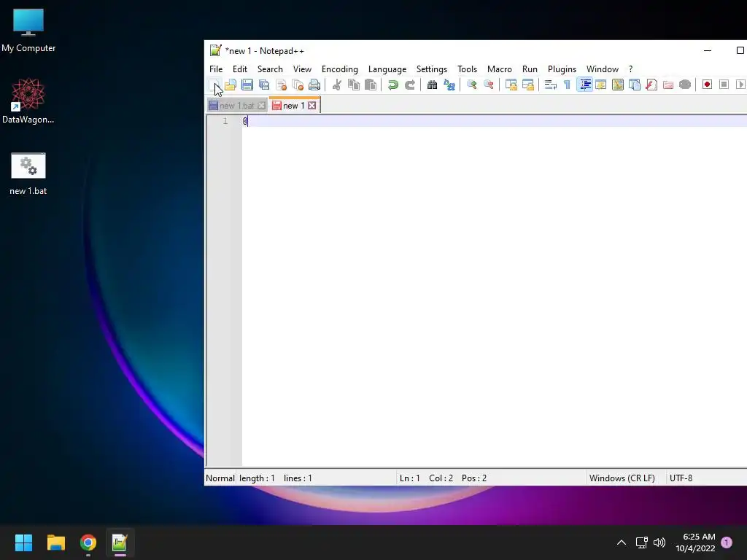
Task: Open the Macro menu
Action: click(x=499, y=69)
